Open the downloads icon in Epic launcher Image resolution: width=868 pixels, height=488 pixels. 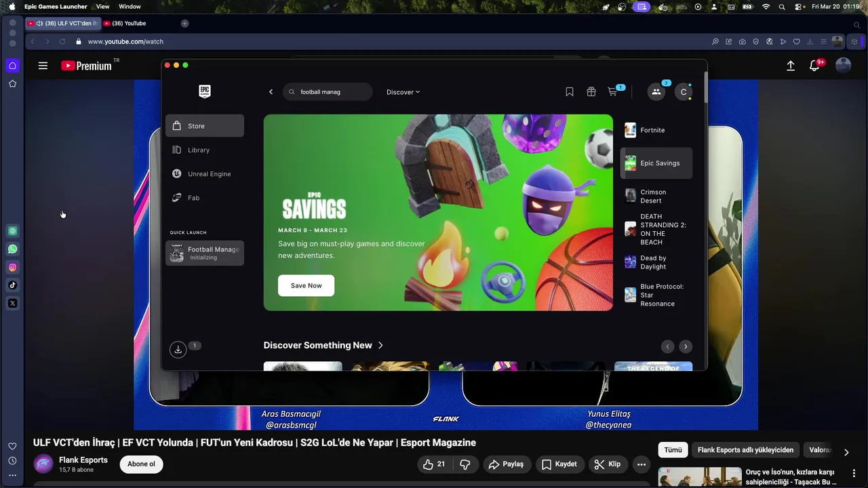pyautogui.click(x=178, y=350)
